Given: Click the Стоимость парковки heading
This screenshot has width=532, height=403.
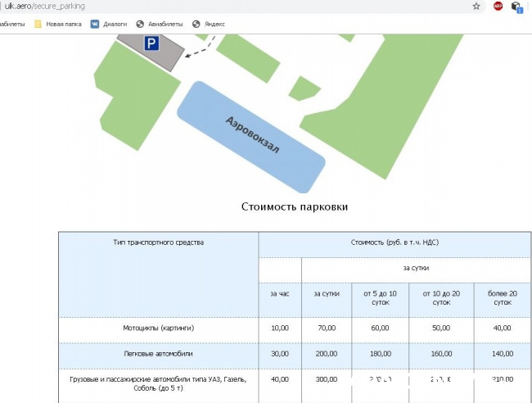Looking at the screenshot, I should pos(295,206).
